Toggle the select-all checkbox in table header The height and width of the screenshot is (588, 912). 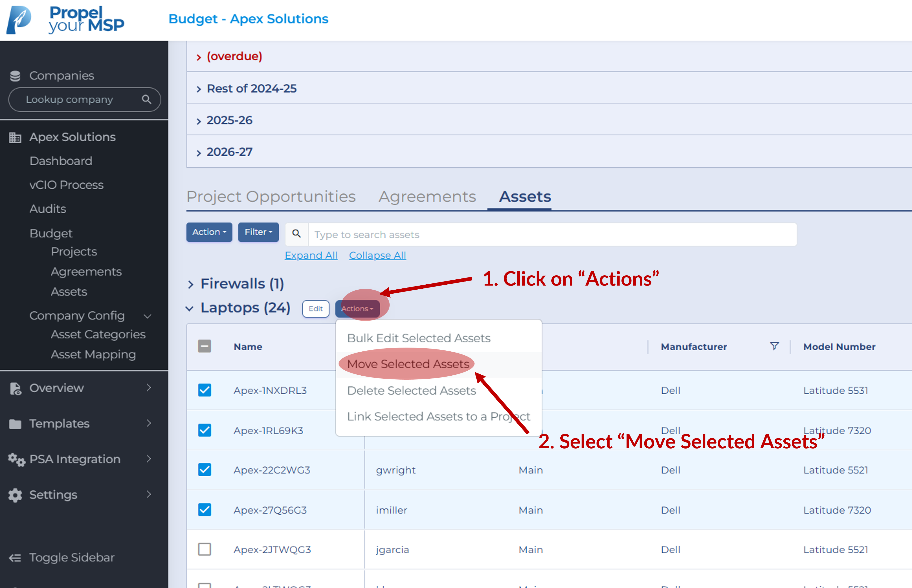point(204,346)
